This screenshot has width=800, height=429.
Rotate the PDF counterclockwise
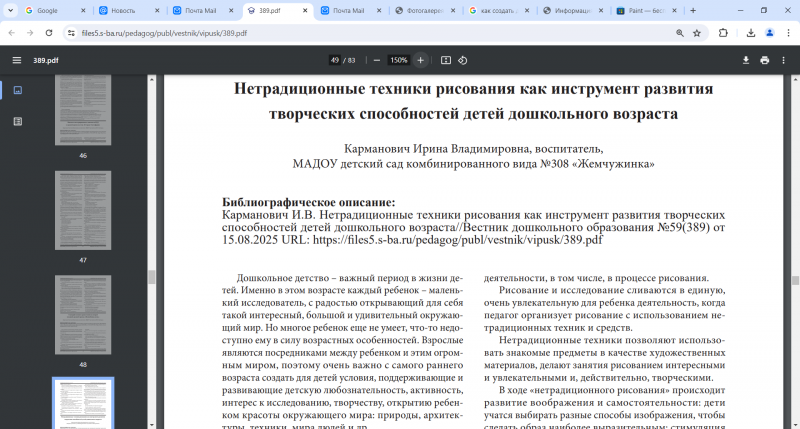[x=463, y=60]
